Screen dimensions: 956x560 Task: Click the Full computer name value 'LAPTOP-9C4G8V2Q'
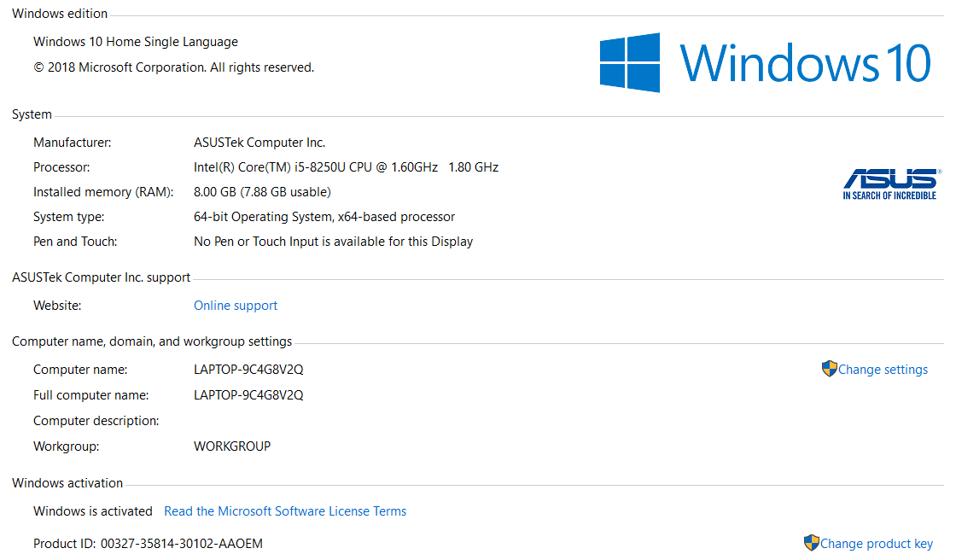point(248,395)
